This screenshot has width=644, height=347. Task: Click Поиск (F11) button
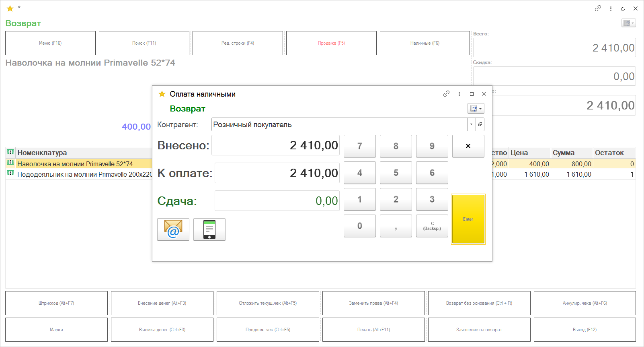point(144,43)
